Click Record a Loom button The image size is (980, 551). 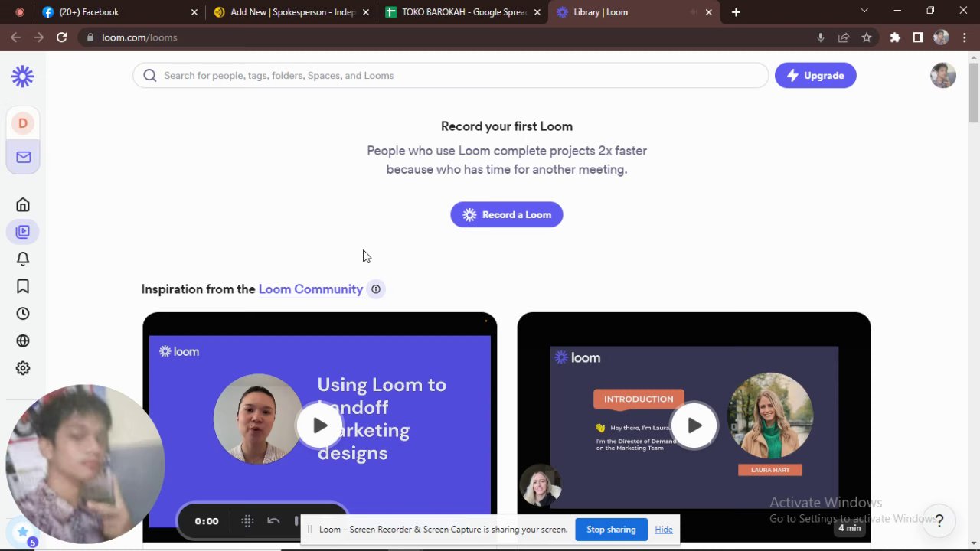pos(507,214)
